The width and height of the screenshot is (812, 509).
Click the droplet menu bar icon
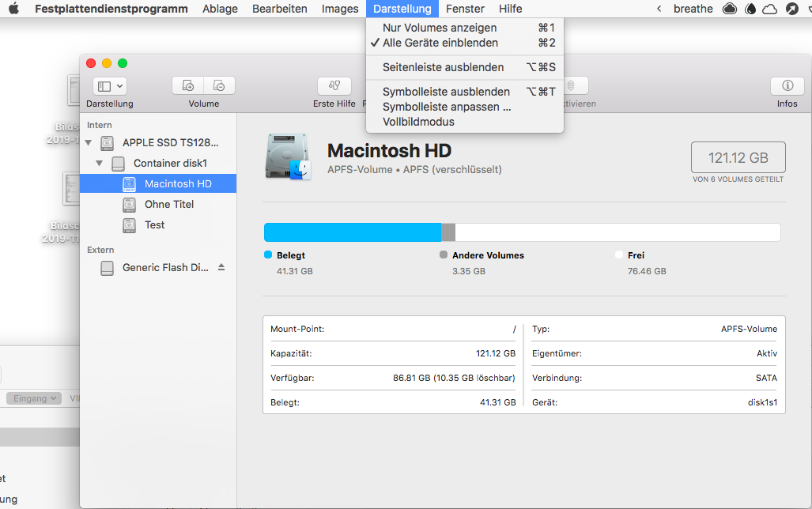pyautogui.click(x=750, y=9)
